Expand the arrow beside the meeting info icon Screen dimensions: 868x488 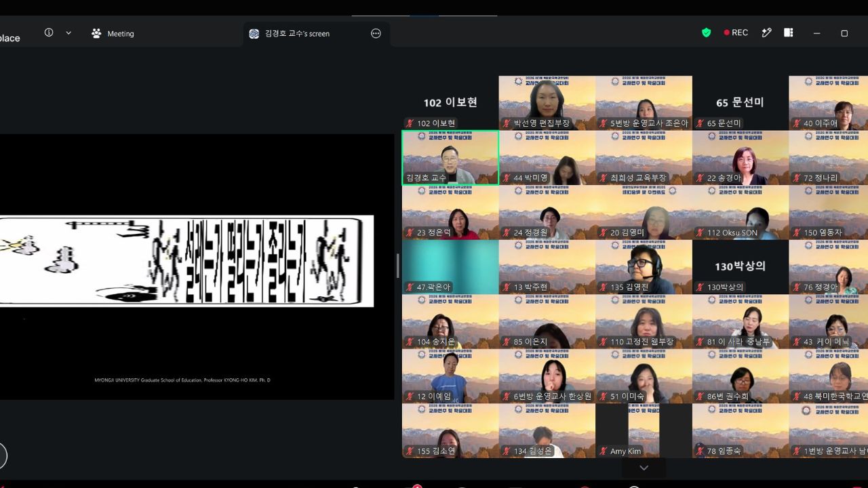click(68, 33)
